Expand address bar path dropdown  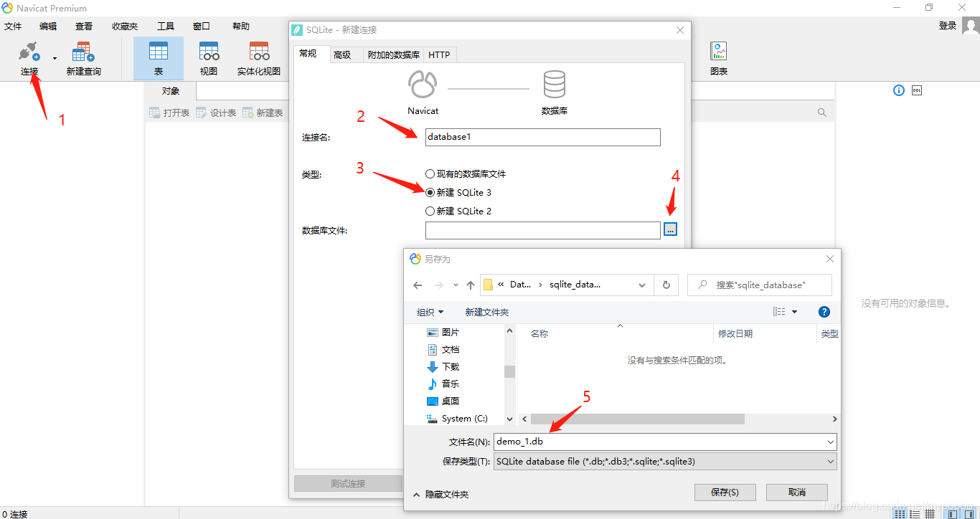pos(642,285)
